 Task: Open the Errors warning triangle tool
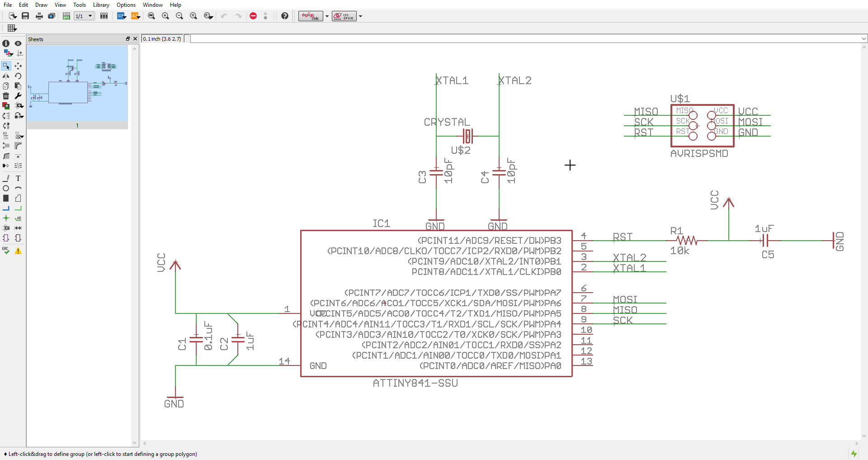pos(18,251)
